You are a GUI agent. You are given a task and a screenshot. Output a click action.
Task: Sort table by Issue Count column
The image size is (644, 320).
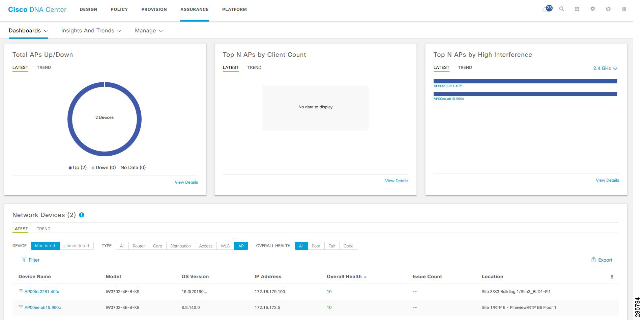click(427, 276)
